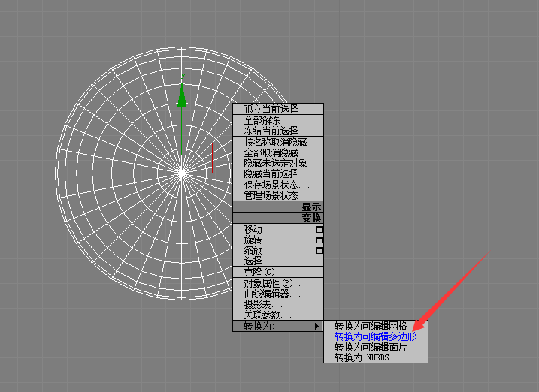
Task: Expand the 转换为 submenu arrow
Action: 317,326
